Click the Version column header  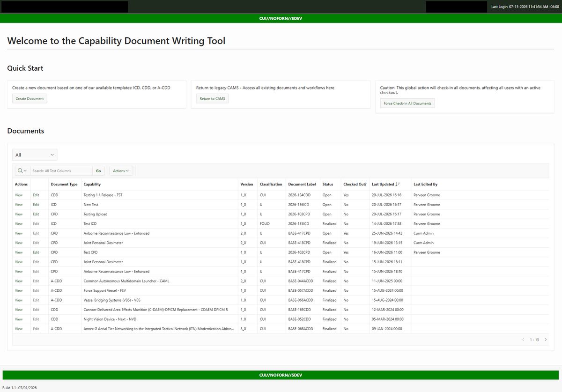(x=246, y=185)
